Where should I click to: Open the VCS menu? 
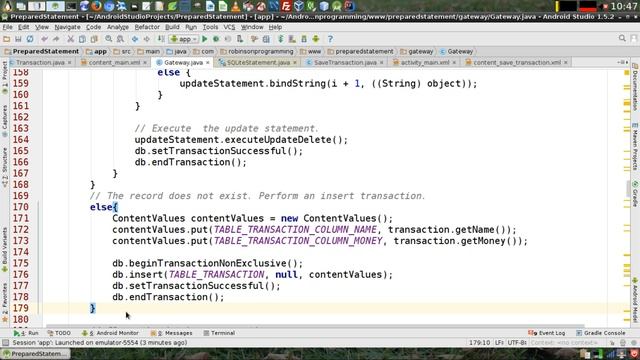click(x=229, y=27)
